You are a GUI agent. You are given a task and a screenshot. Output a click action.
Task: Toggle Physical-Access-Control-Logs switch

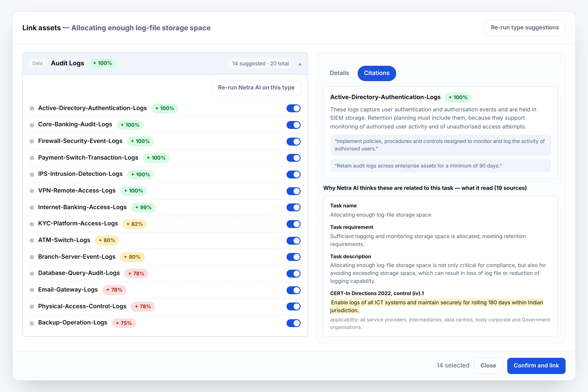(x=293, y=306)
